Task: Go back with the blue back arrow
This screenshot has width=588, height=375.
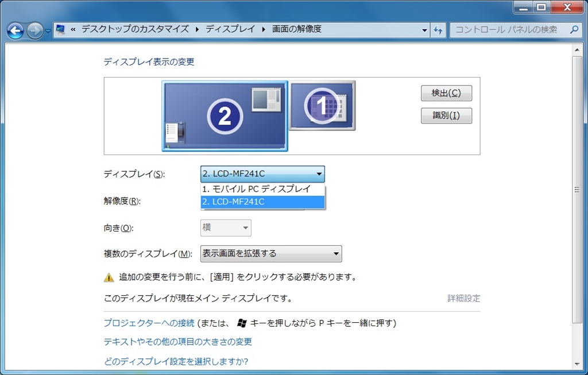Action: click(16, 30)
